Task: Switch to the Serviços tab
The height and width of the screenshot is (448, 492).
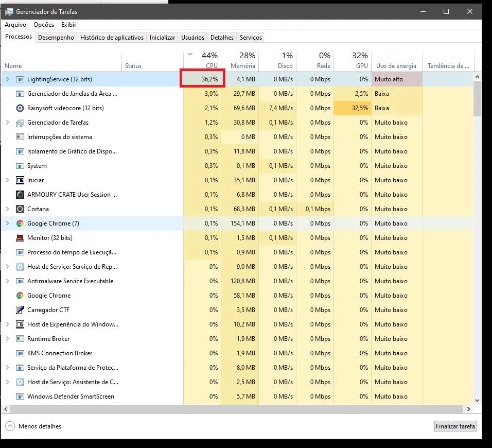Action: pos(251,38)
